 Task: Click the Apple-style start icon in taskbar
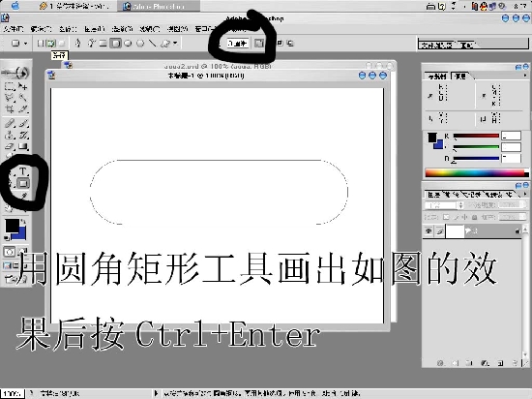pos(15,6)
